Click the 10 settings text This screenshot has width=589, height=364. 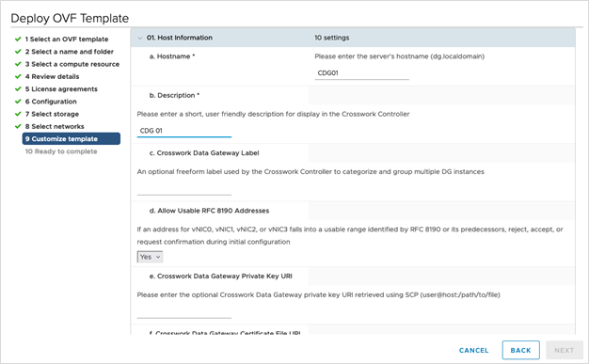[x=332, y=38]
